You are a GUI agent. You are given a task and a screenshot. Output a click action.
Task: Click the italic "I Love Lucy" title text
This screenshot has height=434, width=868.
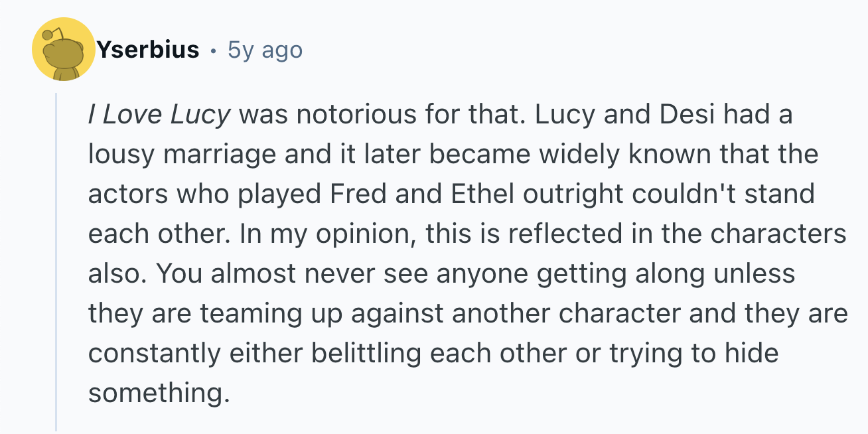click(x=159, y=115)
